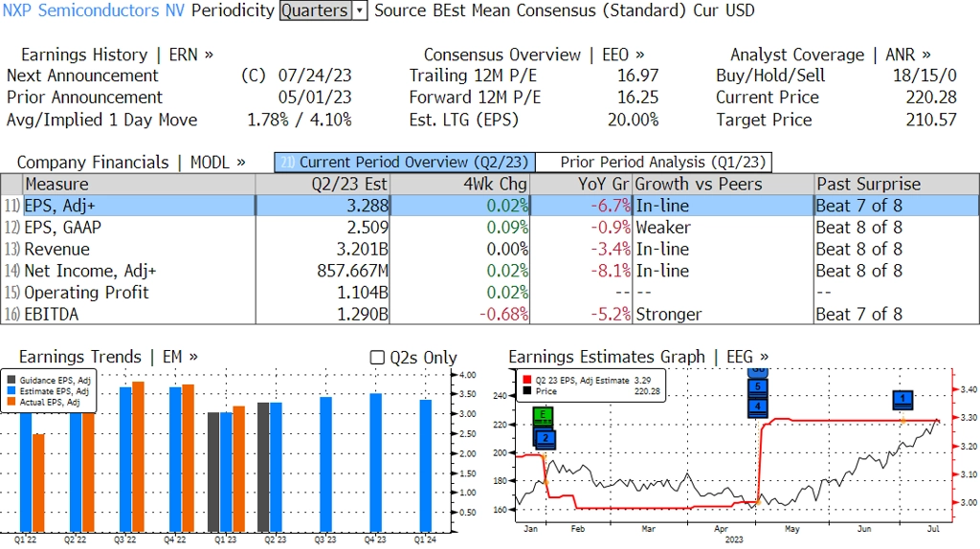Image resolution: width=980 pixels, height=549 pixels.
Task: Click blue marker 2 on estimates graph
Action: 546,438
